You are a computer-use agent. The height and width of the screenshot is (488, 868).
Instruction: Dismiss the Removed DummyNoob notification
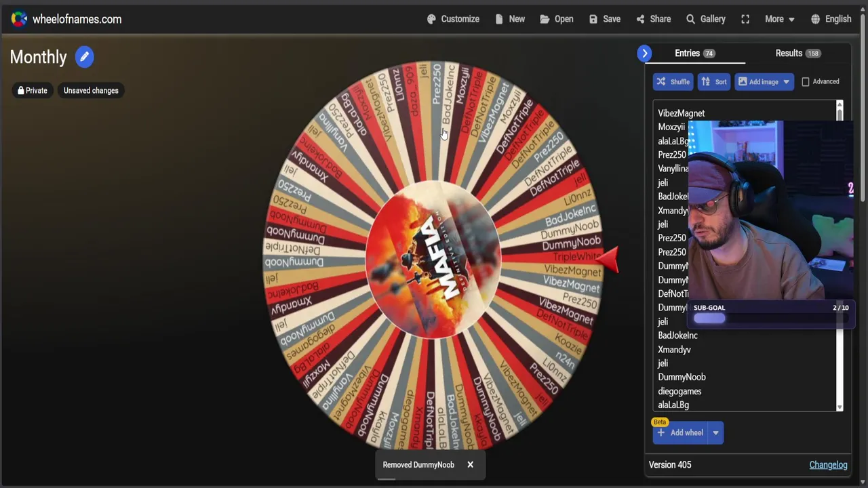470,464
